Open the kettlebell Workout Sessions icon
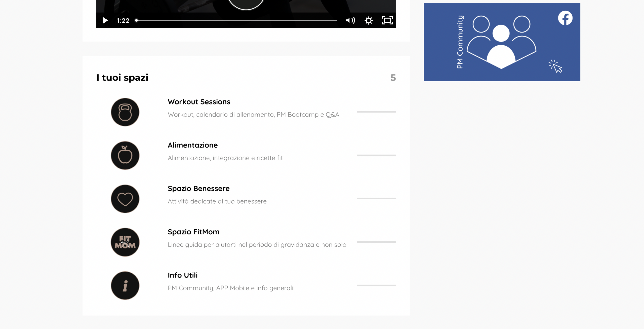644x329 pixels. (125, 112)
